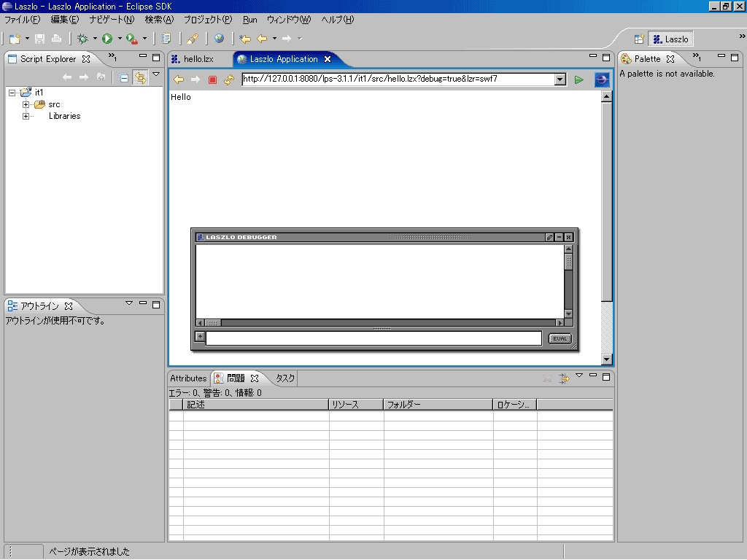Click the globe web browser toolbar icon
This screenshot has width=747, height=560.
pyautogui.click(x=219, y=39)
